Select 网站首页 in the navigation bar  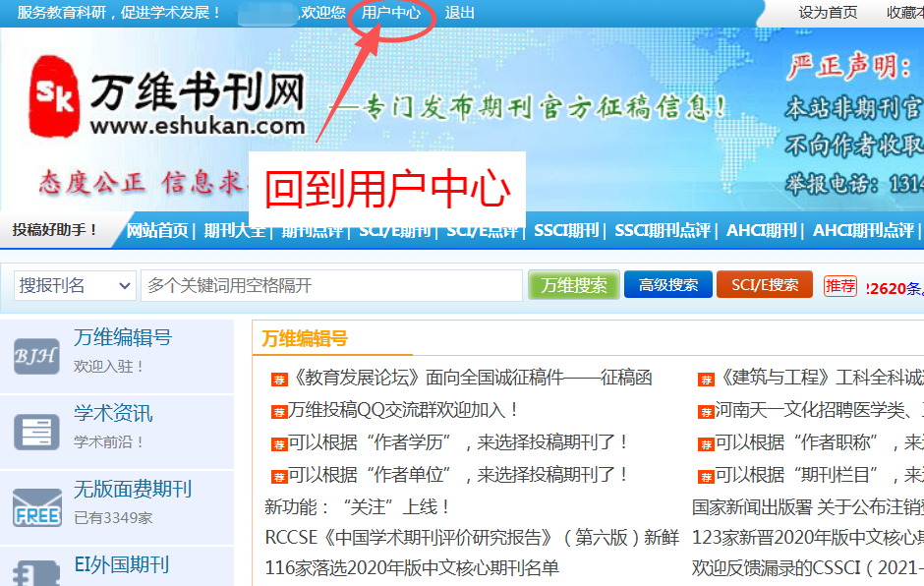click(x=157, y=230)
